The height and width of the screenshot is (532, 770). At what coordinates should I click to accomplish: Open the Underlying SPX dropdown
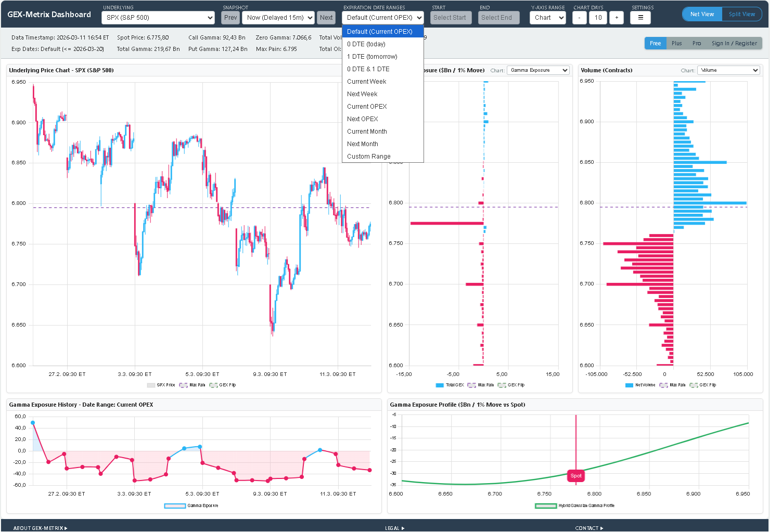158,17
